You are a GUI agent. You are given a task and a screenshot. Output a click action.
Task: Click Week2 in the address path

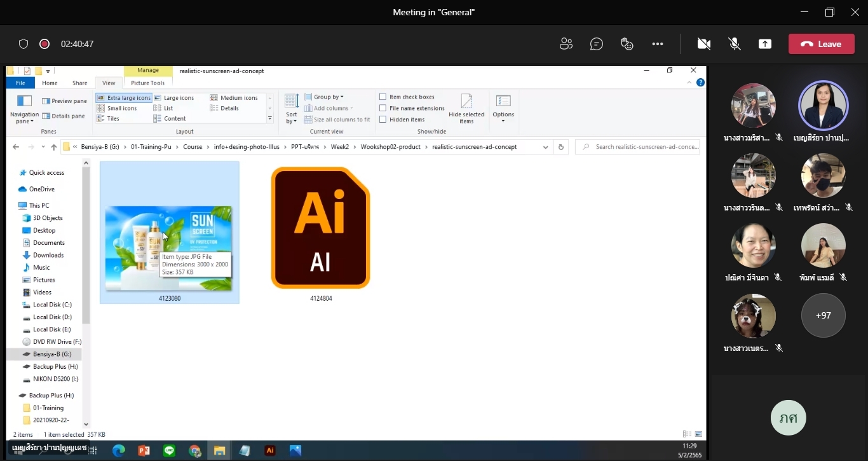[339, 147]
